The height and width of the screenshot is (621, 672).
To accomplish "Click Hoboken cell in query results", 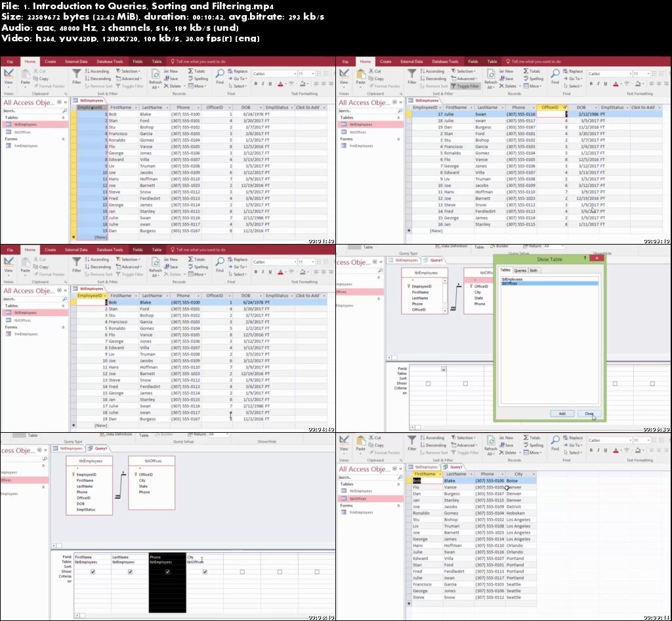I will coord(520,513).
